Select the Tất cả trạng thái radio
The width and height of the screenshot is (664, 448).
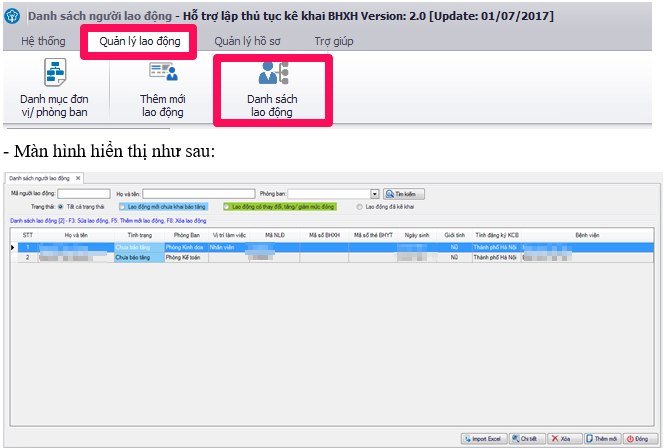pyautogui.click(x=60, y=206)
